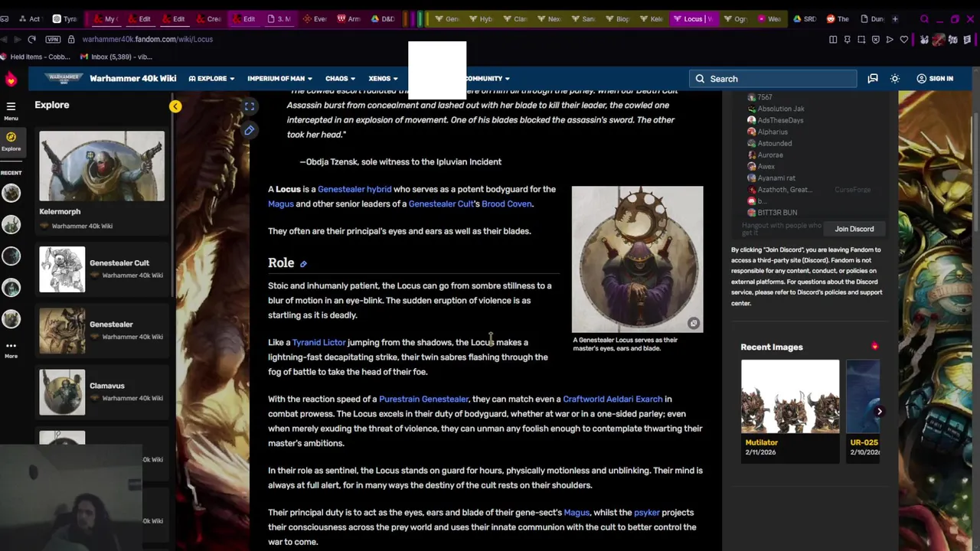Collapse the Explore panel with yellow arrow
Viewport: 980px width, 551px height.
[175, 106]
